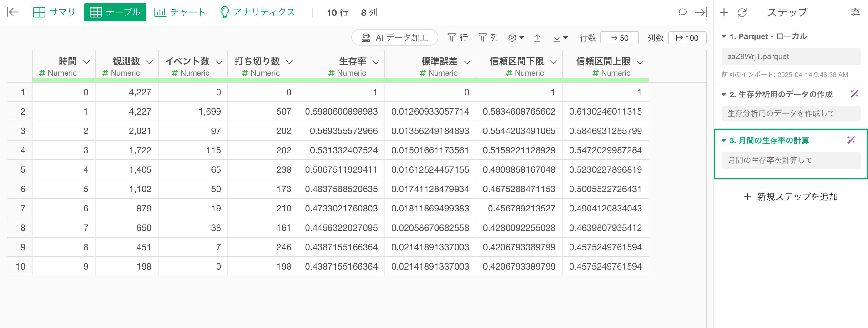Viewport: 868px width, 328px height.
Task: Open the 時間 column menu chevron
Action: [x=86, y=62]
